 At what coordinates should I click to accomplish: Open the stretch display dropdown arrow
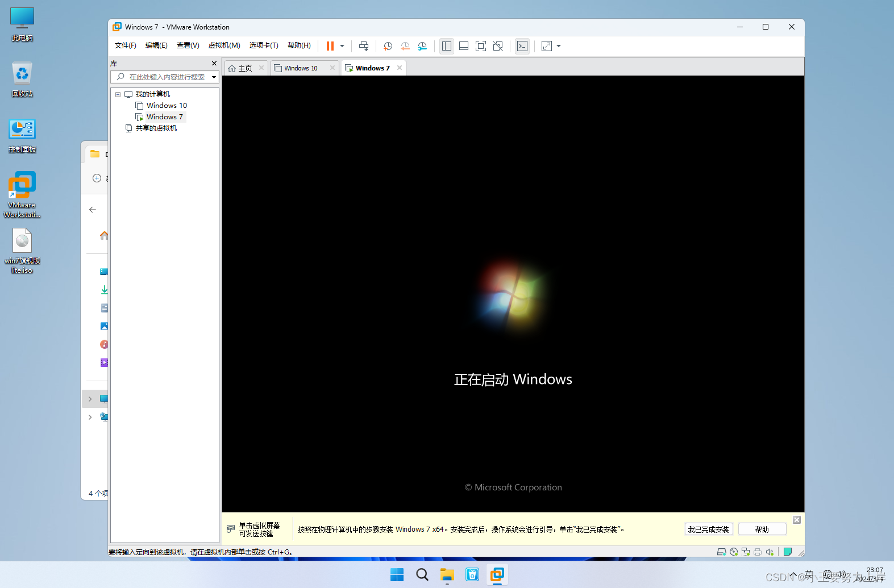click(x=559, y=46)
